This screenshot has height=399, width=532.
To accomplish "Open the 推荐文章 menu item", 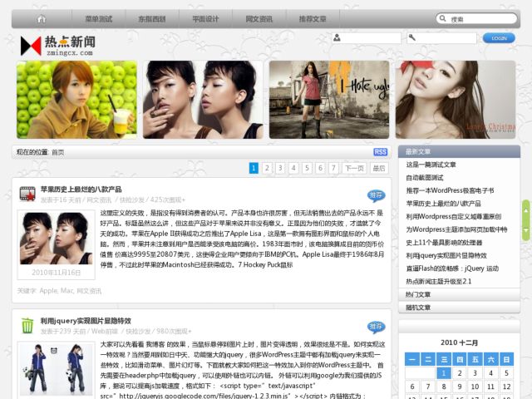I will pyautogui.click(x=313, y=19).
